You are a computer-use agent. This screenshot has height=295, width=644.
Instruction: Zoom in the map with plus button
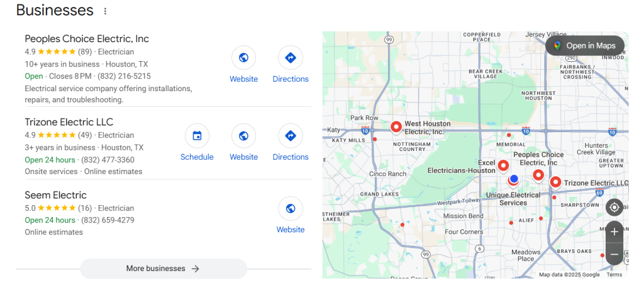[x=614, y=231]
